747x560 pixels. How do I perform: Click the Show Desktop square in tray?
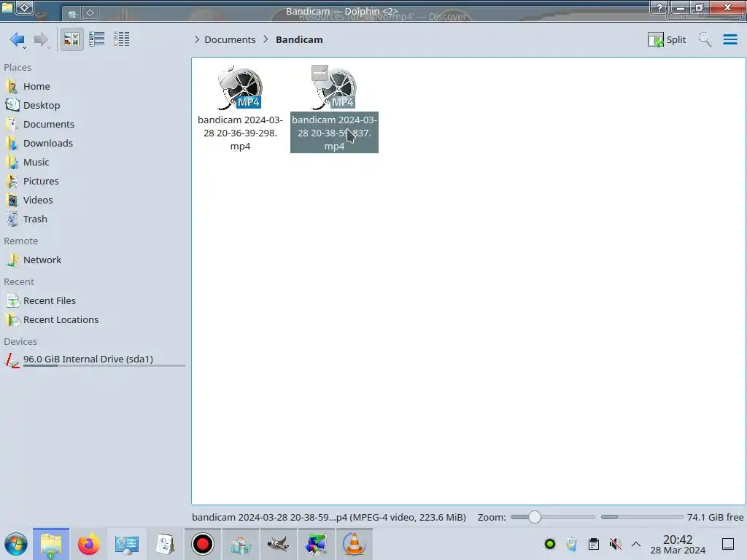[728, 544]
